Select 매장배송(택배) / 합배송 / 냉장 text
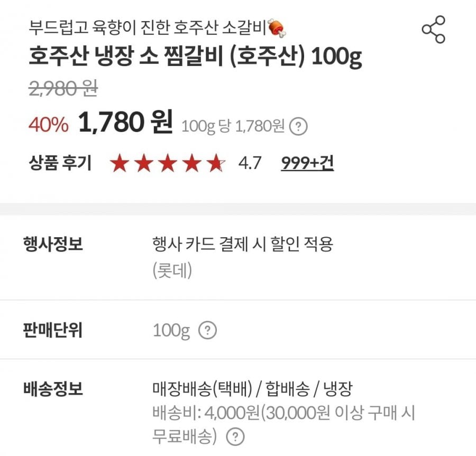Image resolution: width=476 pixels, height=456 pixels. click(252, 390)
